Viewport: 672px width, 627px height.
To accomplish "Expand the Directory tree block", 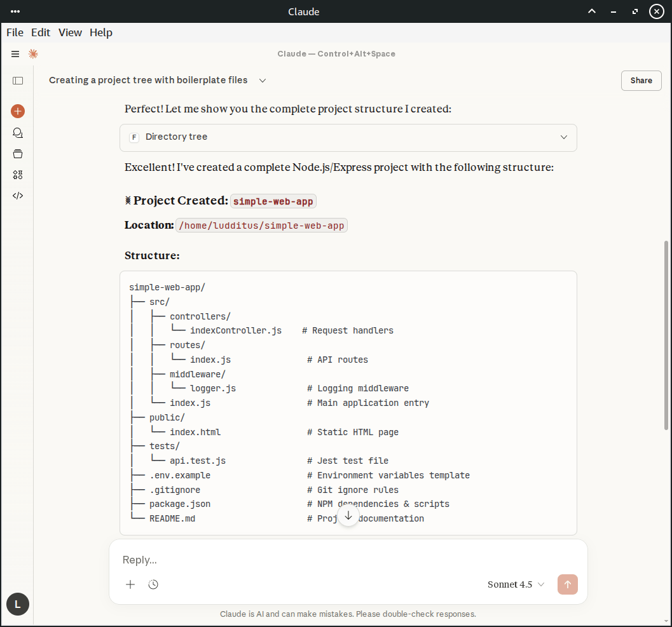I will [348, 137].
